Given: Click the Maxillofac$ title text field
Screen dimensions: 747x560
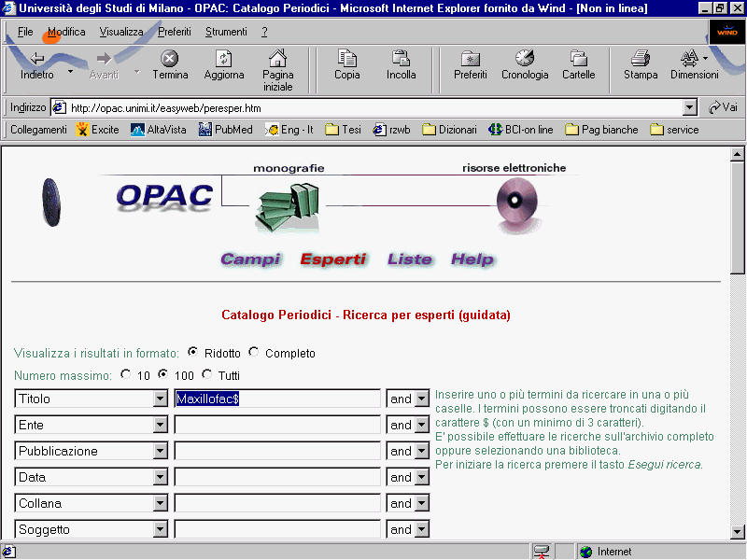Looking at the screenshot, I should [277, 399].
